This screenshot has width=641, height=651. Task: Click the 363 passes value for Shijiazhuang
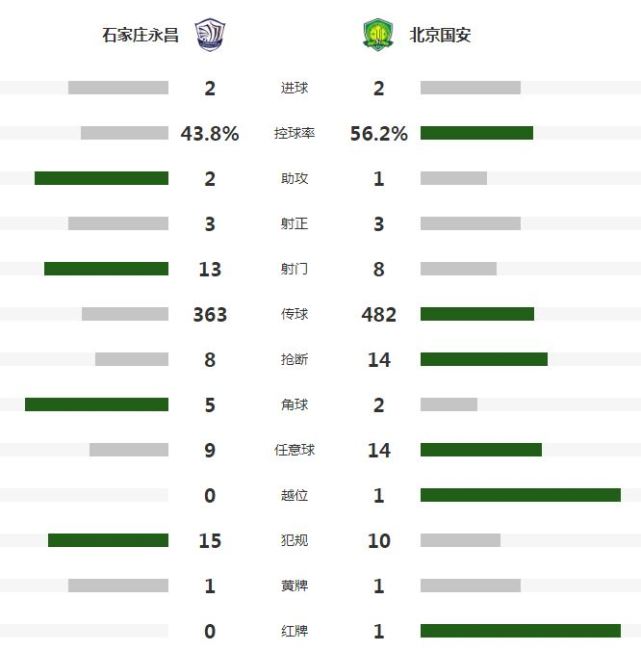click(x=210, y=314)
